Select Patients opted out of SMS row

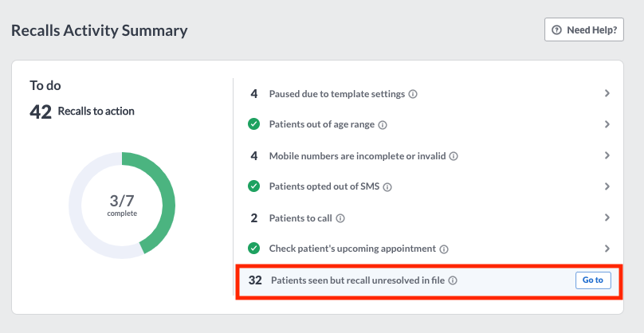pyautogui.click(x=429, y=186)
